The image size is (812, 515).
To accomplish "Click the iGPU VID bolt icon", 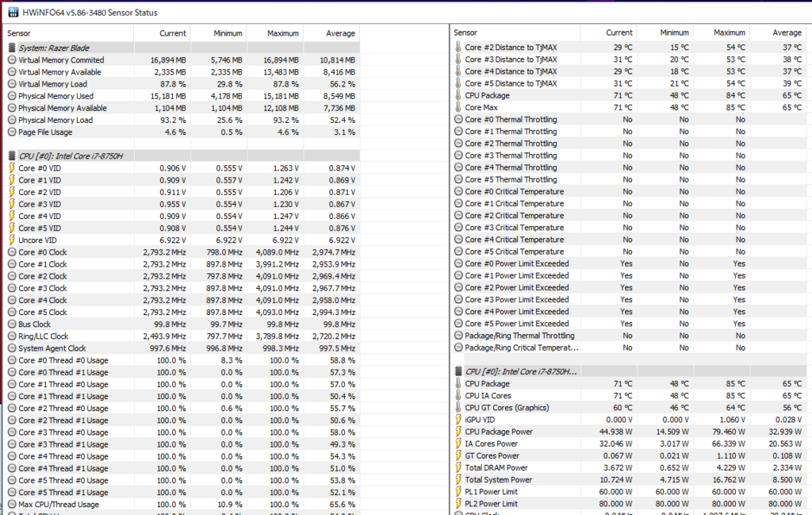I will point(458,419).
